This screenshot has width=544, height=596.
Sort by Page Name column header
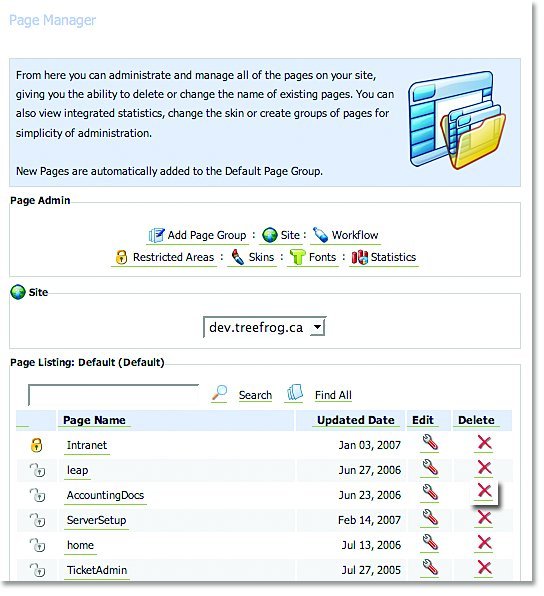coord(94,420)
